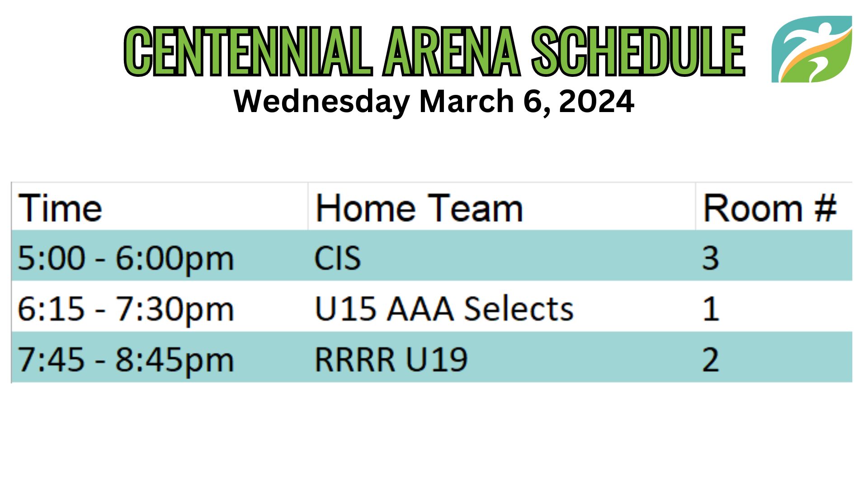
Task: Select the CIS home team cell
Action: coord(502,256)
